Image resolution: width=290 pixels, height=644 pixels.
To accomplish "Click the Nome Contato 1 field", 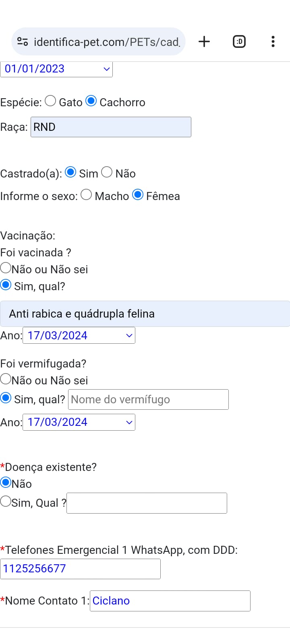I will 170,601.
